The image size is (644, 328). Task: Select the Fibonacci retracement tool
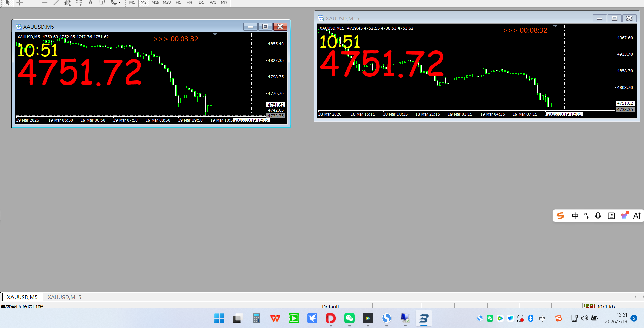click(x=79, y=3)
